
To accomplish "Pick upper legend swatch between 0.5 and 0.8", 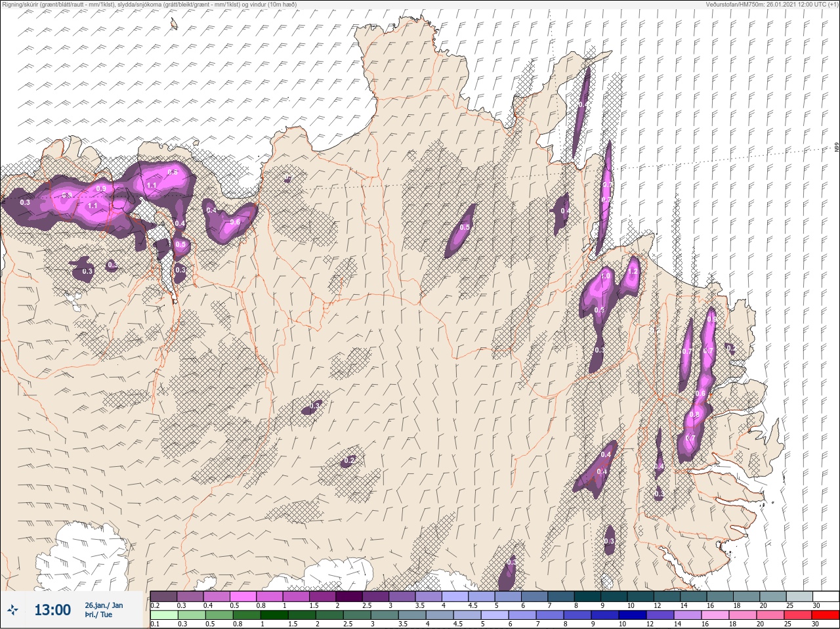I will (243, 596).
